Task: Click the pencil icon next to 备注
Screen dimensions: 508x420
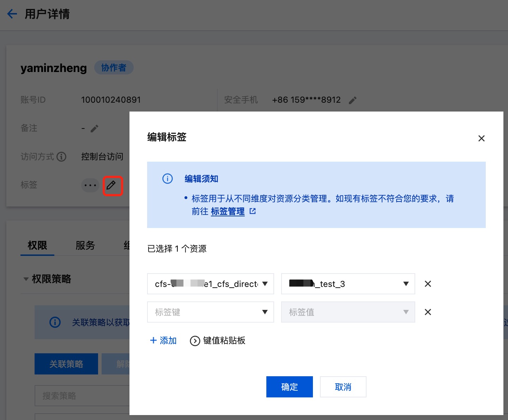Action: [94, 128]
